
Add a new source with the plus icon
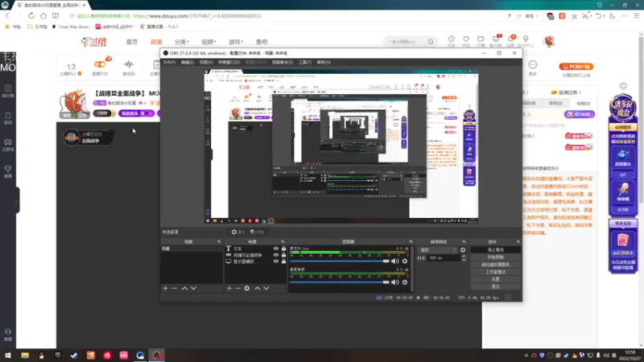point(229,289)
